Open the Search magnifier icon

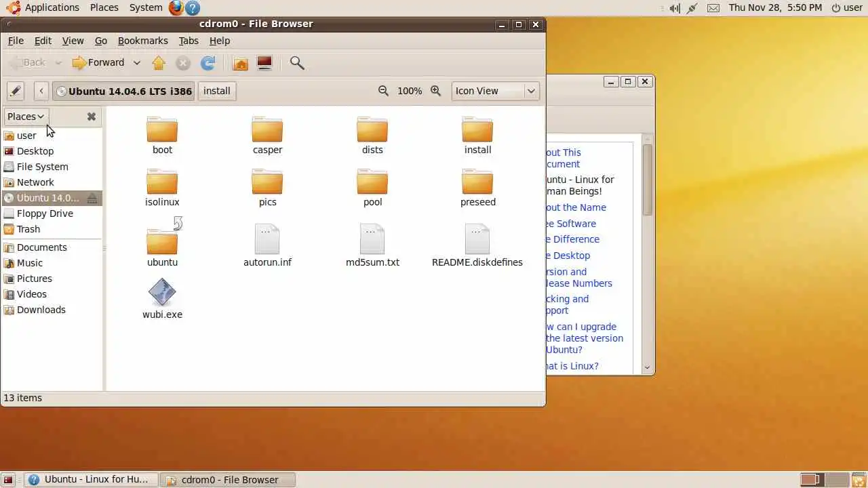[x=296, y=63]
